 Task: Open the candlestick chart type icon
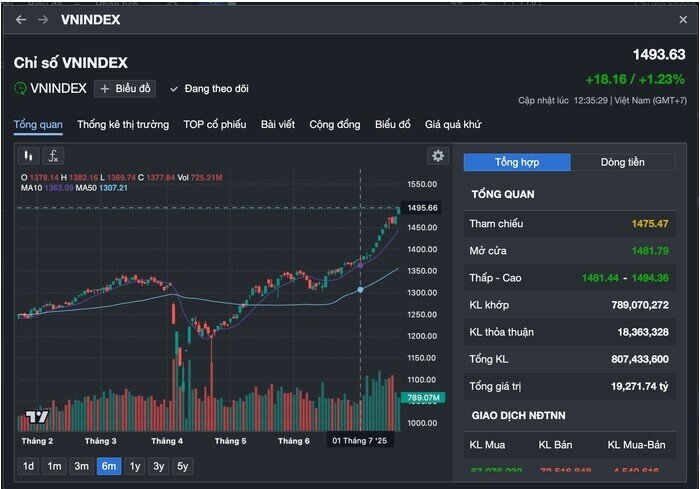pyautogui.click(x=29, y=156)
